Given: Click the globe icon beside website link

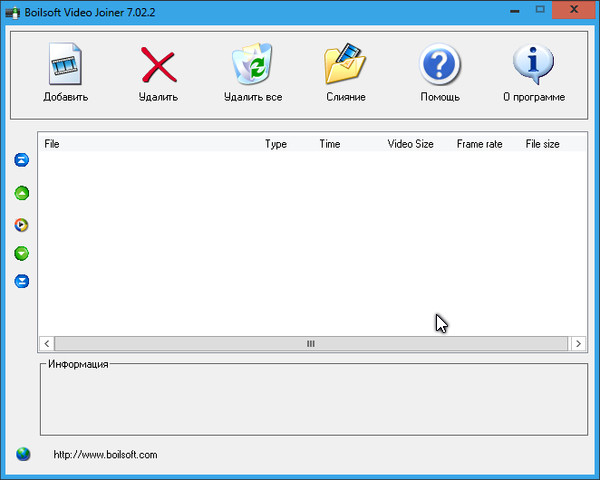Looking at the screenshot, I should pyautogui.click(x=23, y=454).
